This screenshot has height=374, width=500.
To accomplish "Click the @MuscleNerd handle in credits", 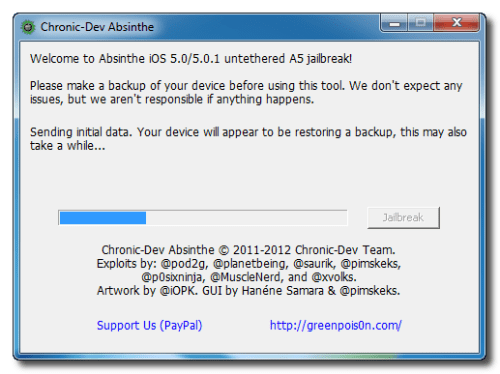I will (246, 277).
